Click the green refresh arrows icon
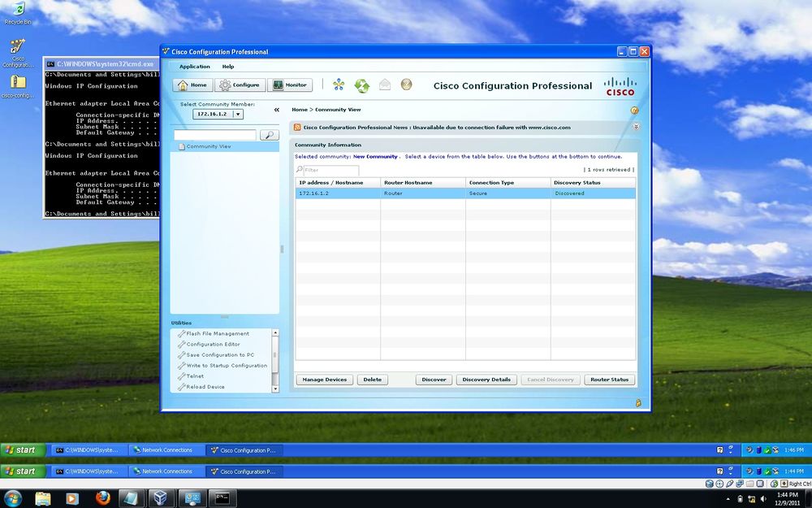This screenshot has height=508, width=812. pos(362,85)
